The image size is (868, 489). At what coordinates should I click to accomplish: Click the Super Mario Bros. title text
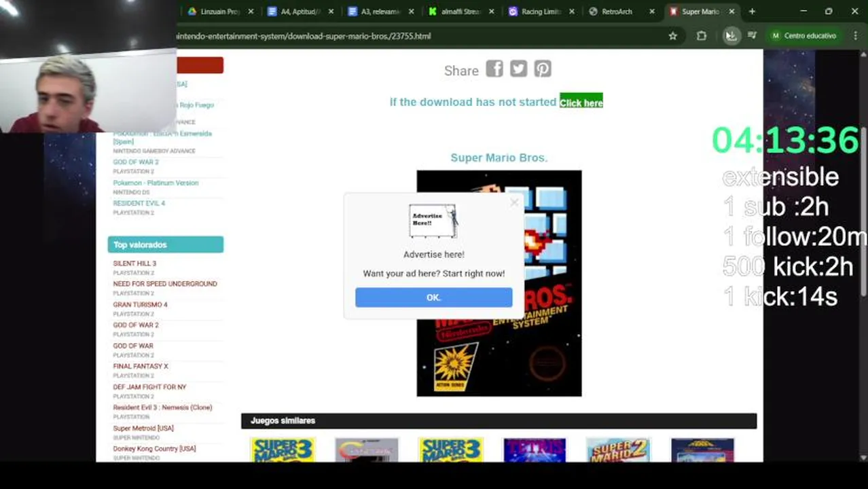499,158
